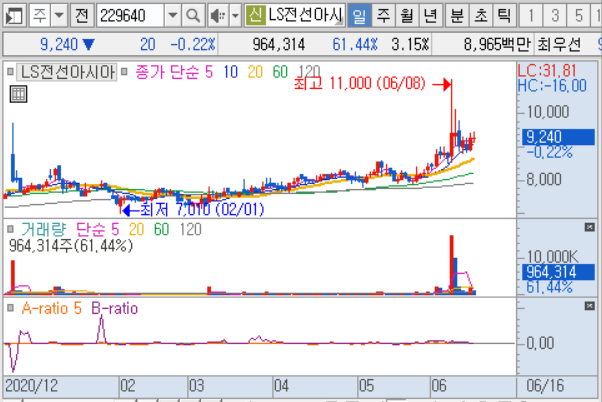Click the 거래량 volume indicator label
The width and height of the screenshot is (602, 402).
(x=43, y=229)
